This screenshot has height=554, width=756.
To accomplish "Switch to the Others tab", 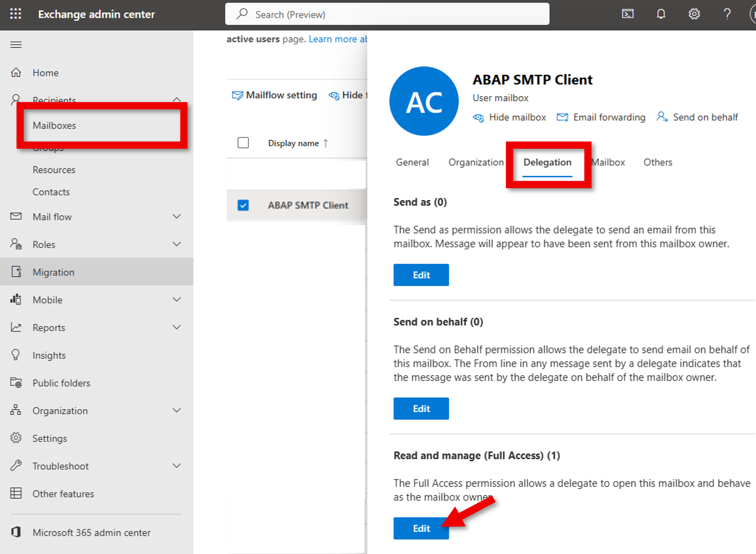I will (658, 162).
